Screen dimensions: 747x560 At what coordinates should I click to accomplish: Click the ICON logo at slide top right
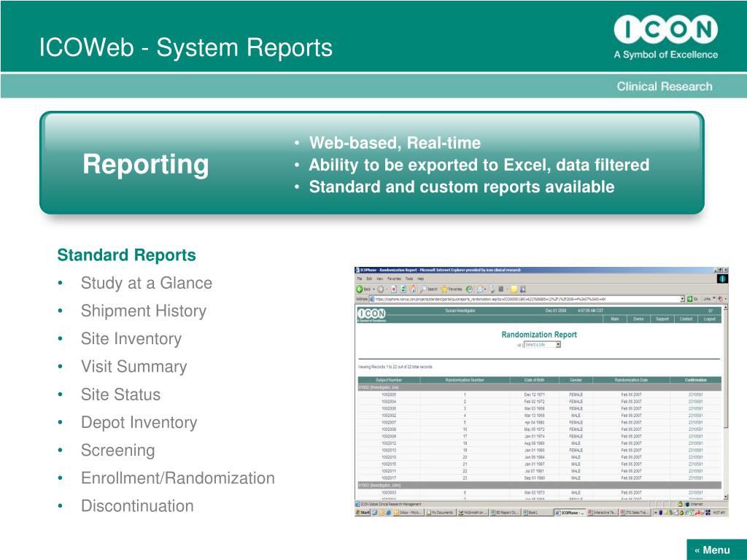[x=665, y=36]
